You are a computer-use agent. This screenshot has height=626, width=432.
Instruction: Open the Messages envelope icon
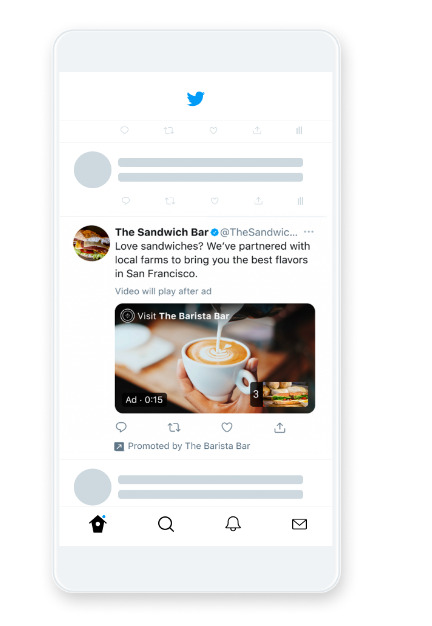pyautogui.click(x=299, y=524)
